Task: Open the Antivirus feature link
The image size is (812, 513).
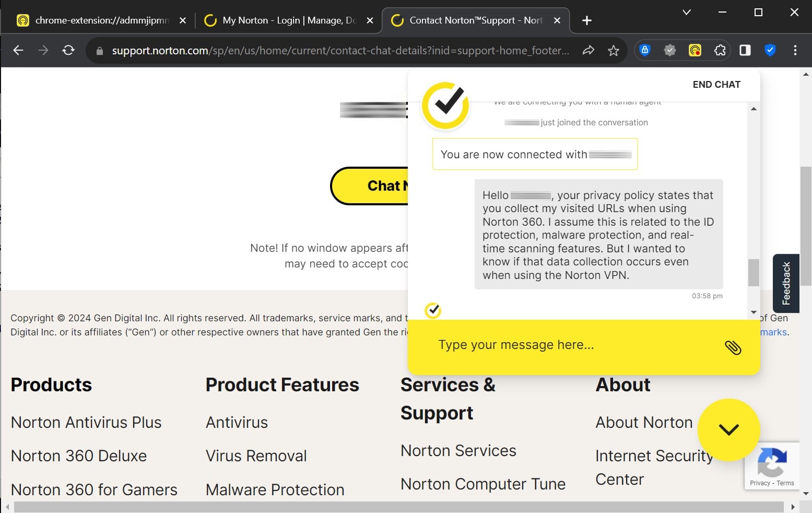Action: [237, 422]
